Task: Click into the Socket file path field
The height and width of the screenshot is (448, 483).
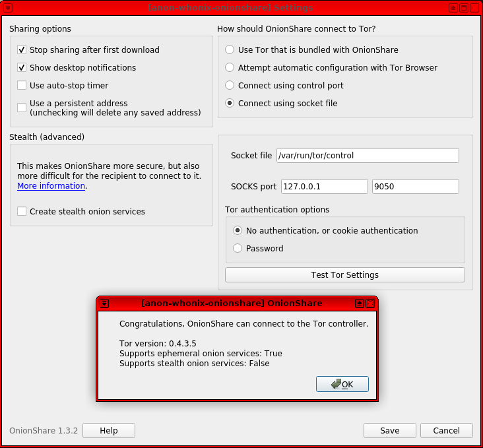Action: [x=367, y=156]
